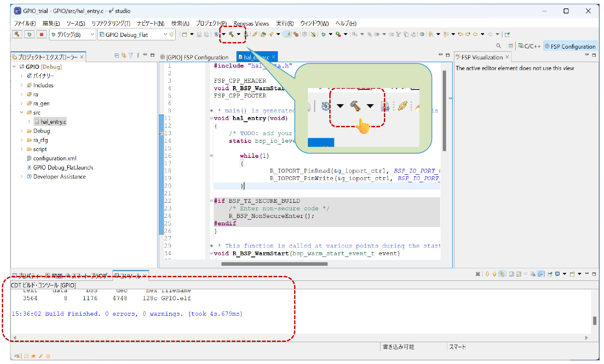This screenshot has width=604, height=364.
Task: Click the hammer Build button in launch bar
Action: (17, 34)
